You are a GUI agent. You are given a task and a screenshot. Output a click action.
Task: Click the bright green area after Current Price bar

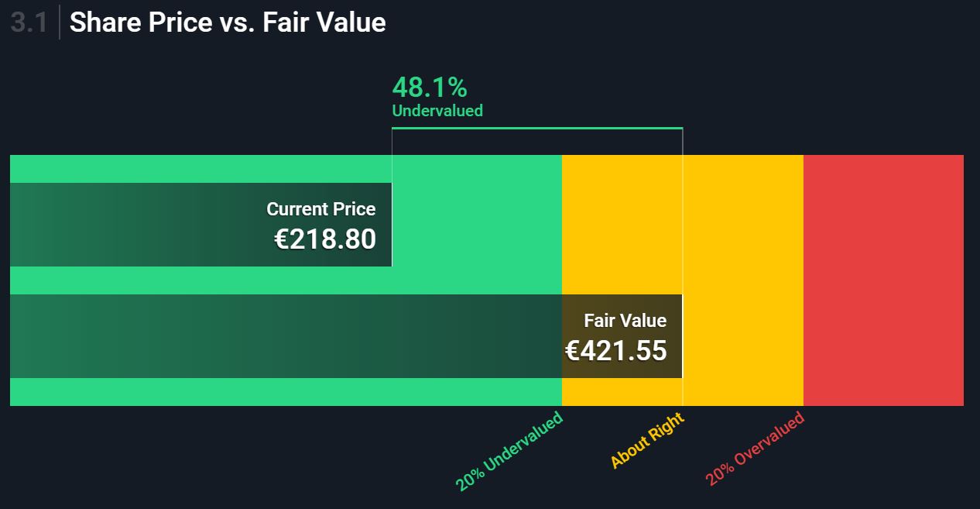coord(476,225)
